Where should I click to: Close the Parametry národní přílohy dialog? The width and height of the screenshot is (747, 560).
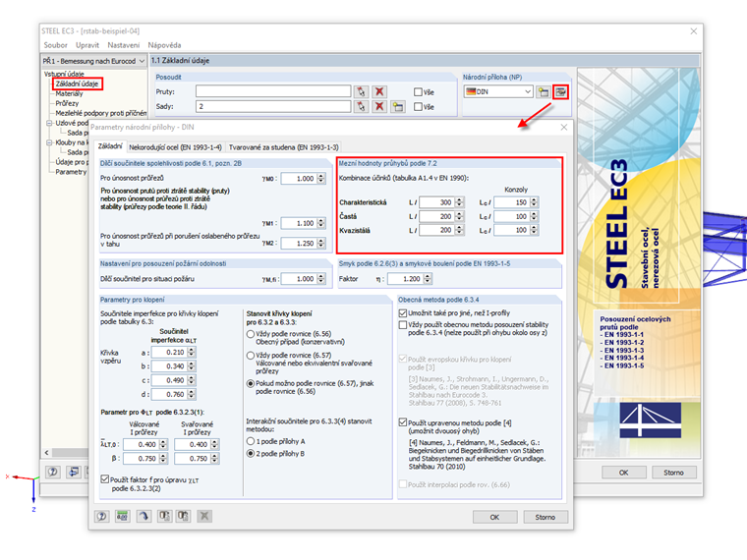[x=563, y=127]
